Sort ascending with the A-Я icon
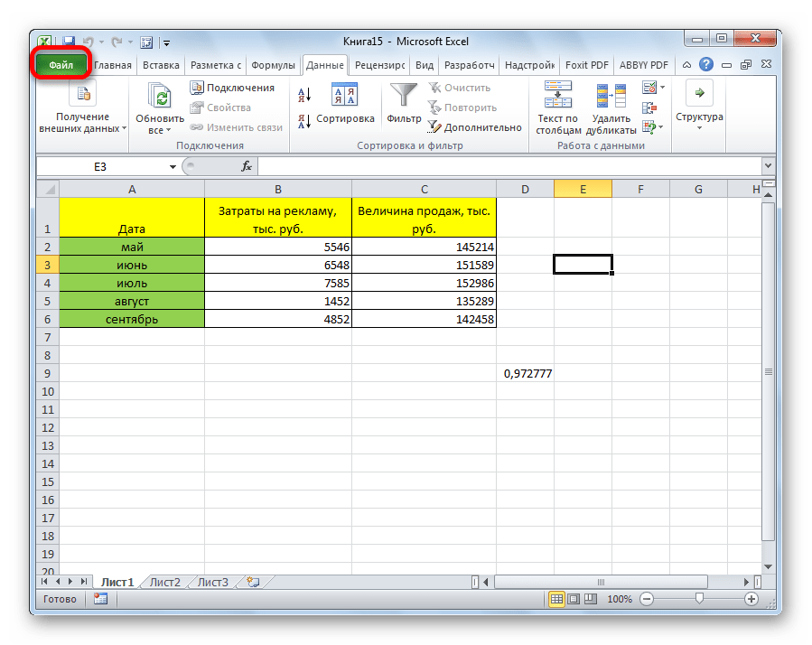812x645 pixels. coord(303,94)
